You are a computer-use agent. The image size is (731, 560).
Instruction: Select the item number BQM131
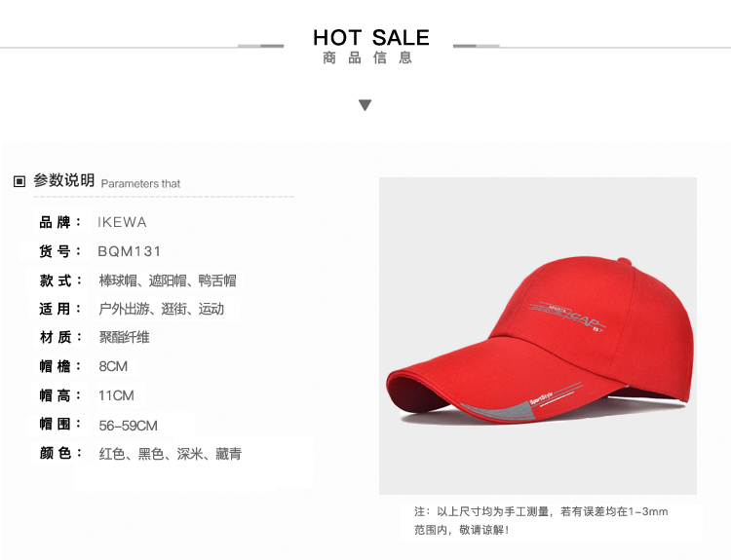[x=129, y=251]
